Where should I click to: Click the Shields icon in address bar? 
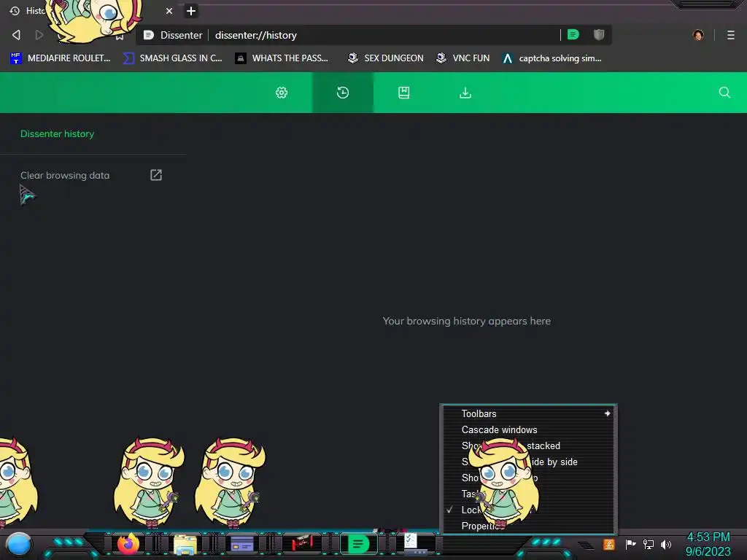coord(599,35)
